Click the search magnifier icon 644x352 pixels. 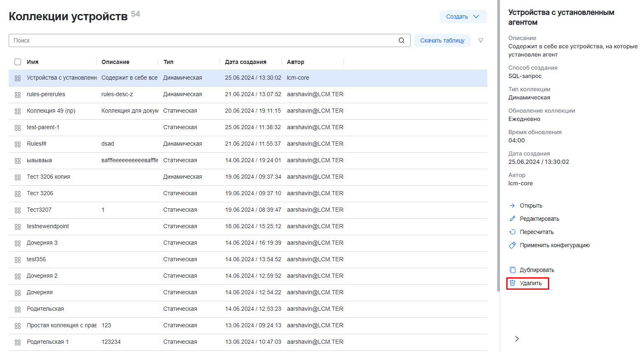[x=401, y=40]
